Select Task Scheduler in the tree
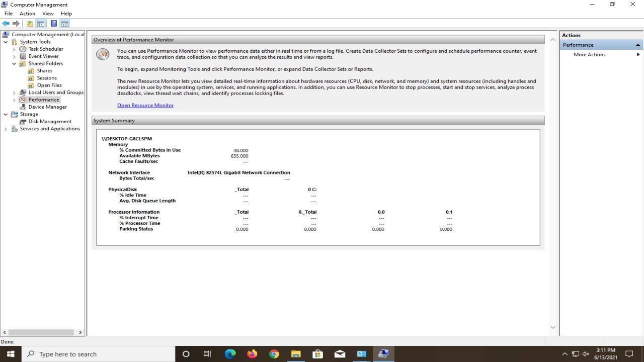 tap(46, 49)
